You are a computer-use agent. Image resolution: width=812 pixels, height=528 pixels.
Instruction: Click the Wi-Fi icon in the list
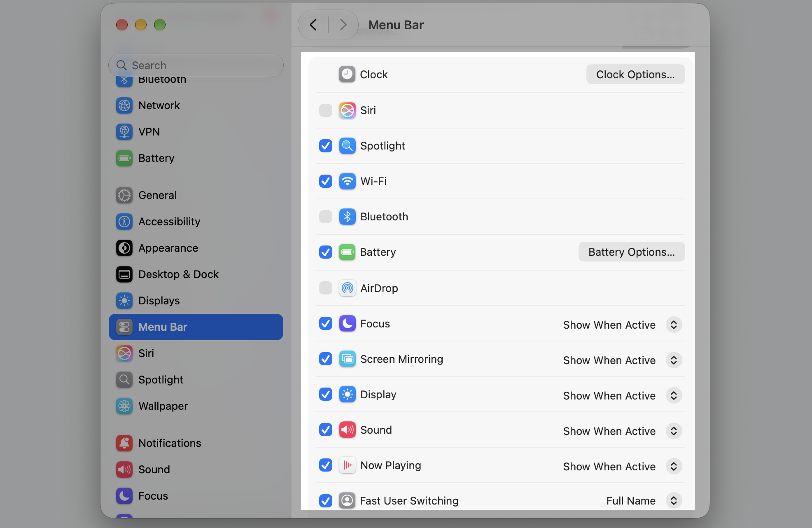tap(347, 181)
